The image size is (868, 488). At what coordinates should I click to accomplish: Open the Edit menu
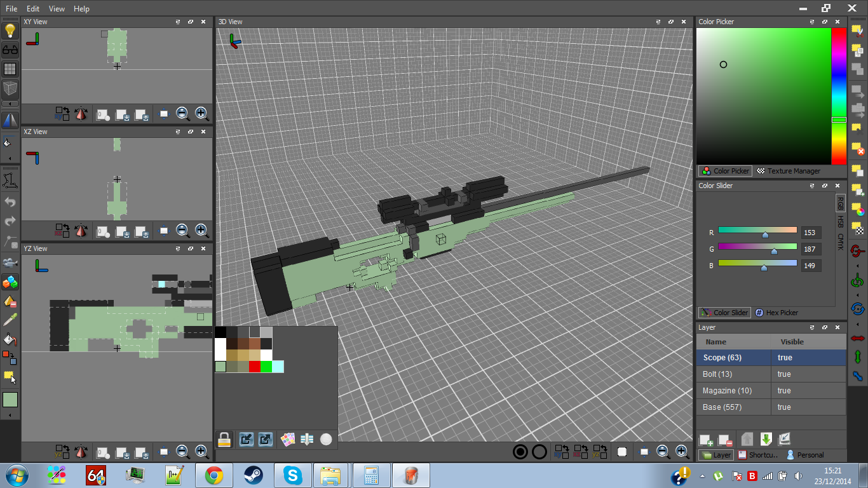tap(33, 9)
